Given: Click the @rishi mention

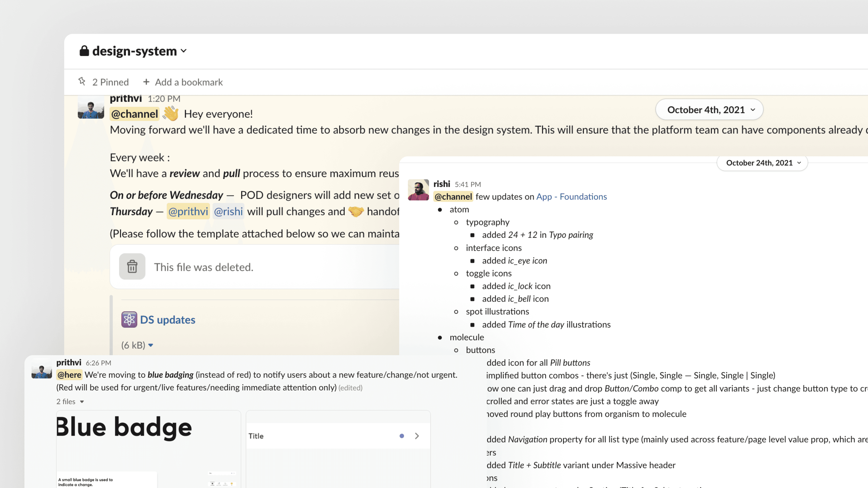Looking at the screenshot, I should click(228, 211).
